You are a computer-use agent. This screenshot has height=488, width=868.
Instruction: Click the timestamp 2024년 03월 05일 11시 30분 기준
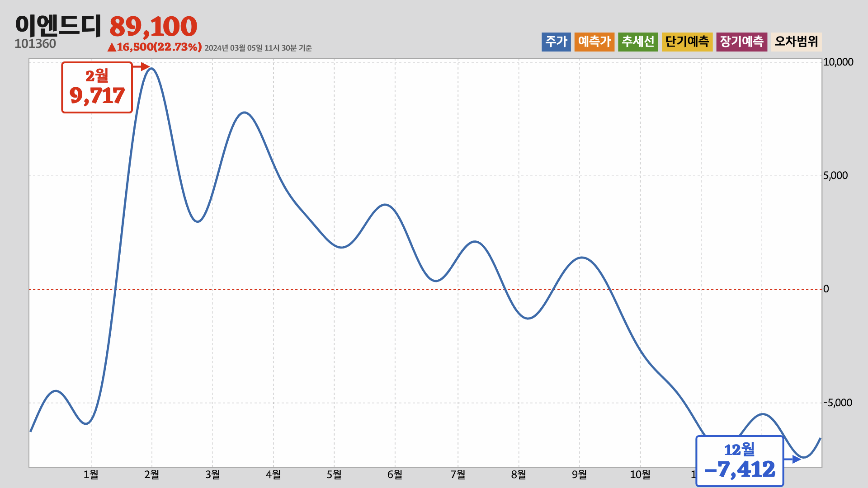click(258, 48)
